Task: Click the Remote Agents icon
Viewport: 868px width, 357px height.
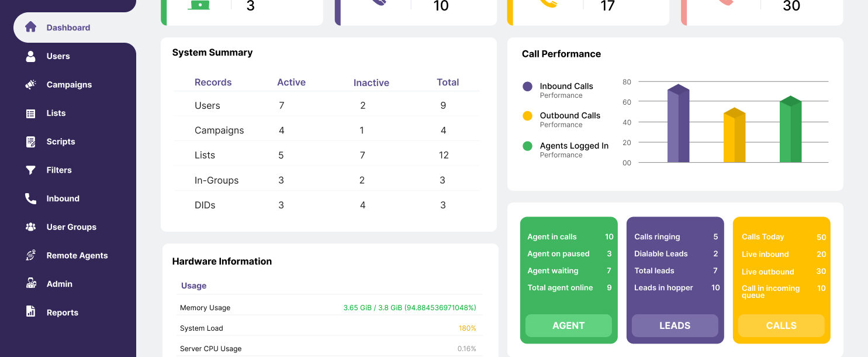Action: [x=31, y=256]
